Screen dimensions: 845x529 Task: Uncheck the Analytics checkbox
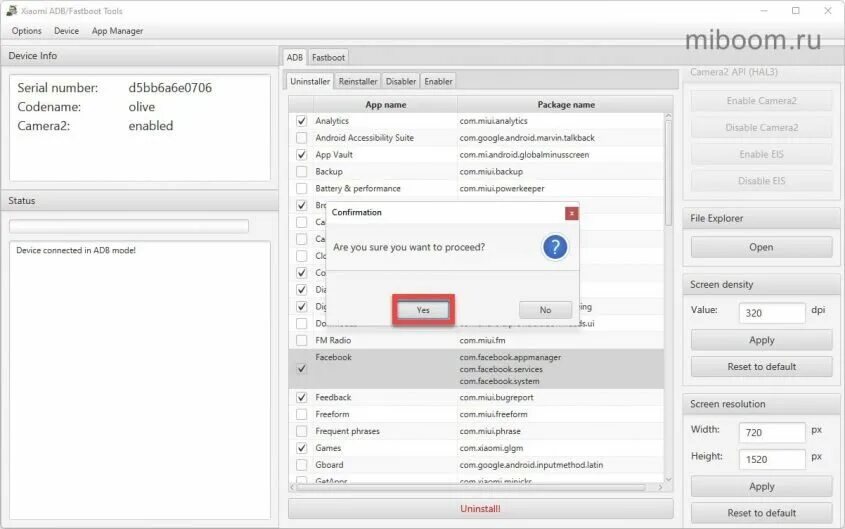pos(302,121)
